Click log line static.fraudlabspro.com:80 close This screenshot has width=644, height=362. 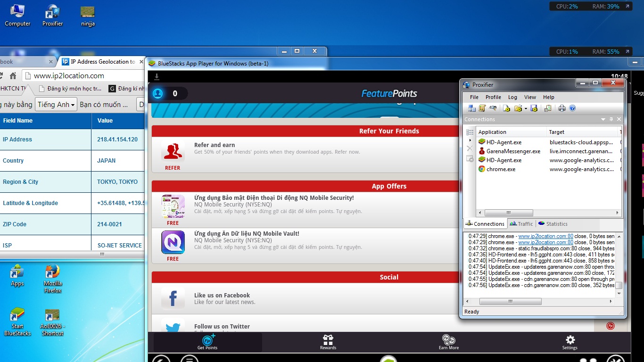541,248
